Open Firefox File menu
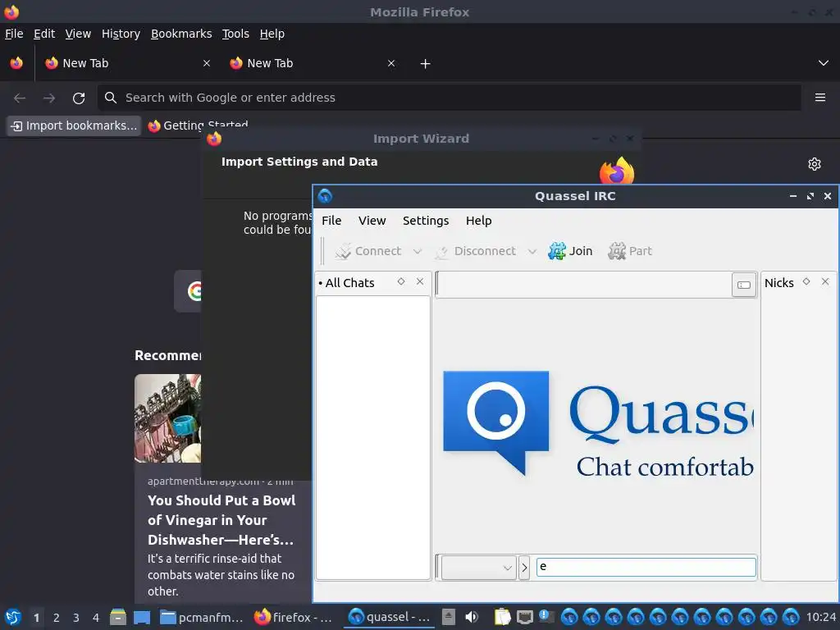The width and height of the screenshot is (840, 630). (14, 34)
